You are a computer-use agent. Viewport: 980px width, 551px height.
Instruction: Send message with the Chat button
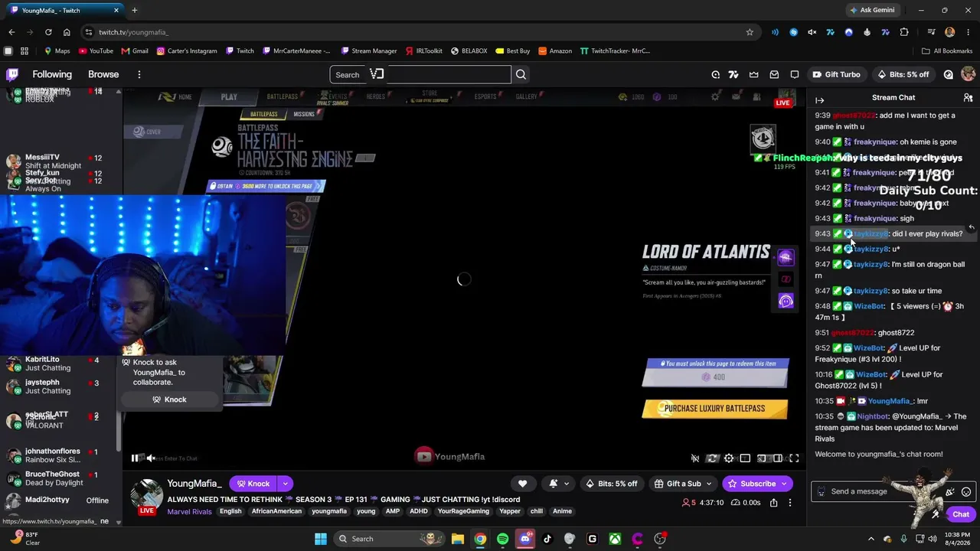coord(961,514)
